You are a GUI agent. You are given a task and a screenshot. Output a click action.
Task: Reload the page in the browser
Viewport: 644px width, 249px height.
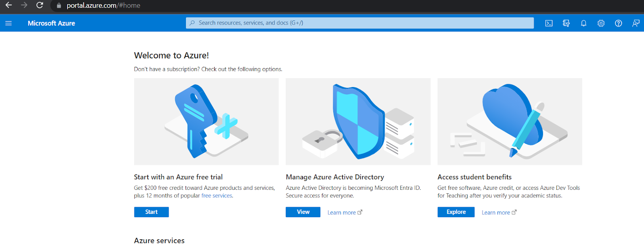coord(39,5)
